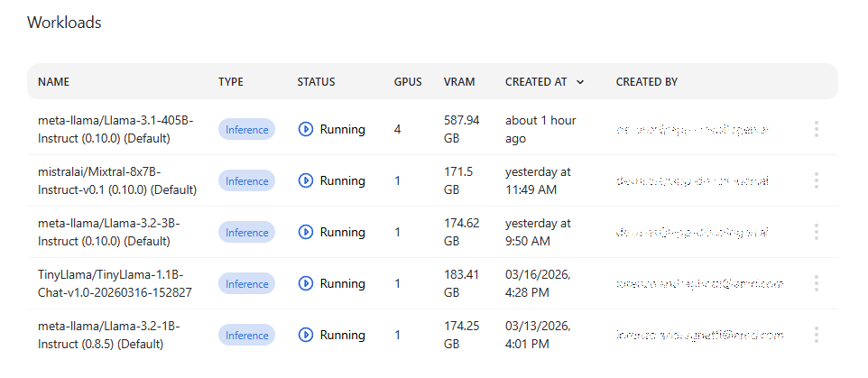This screenshot has height=378, width=868.
Task: Open mistralai/Mixtral-8x7B-Instruct-v0.1 workload
Action: 116,180
